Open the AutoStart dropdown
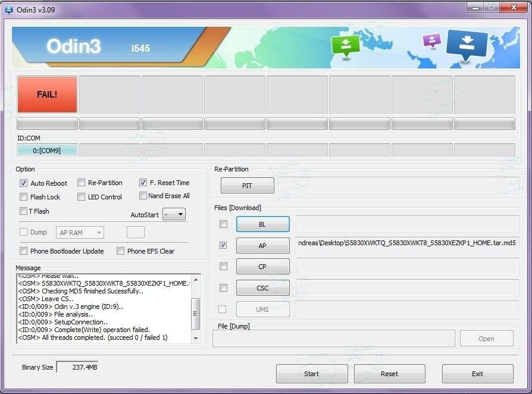 coord(174,214)
